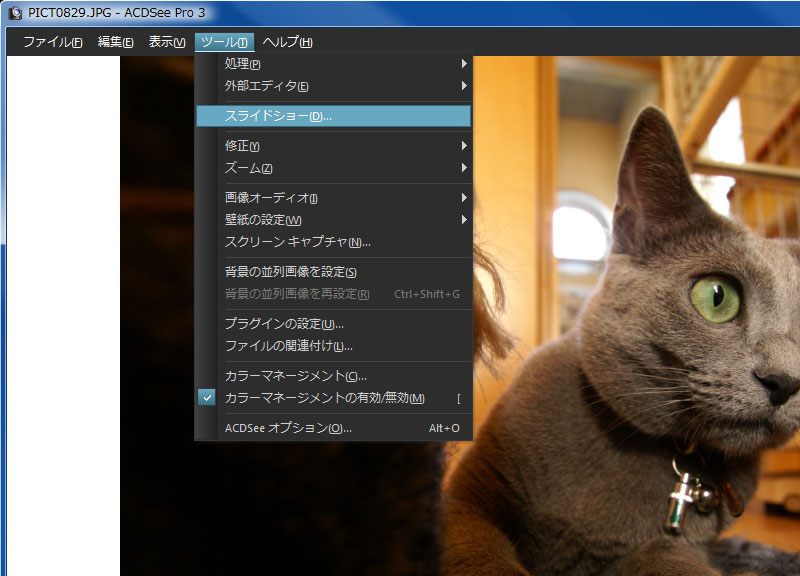Image resolution: width=800 pixels, height=576 pixels.
Task: Start スライドショー(D)... from the menu
Action: pyautogui.click(x=333, y=116)
